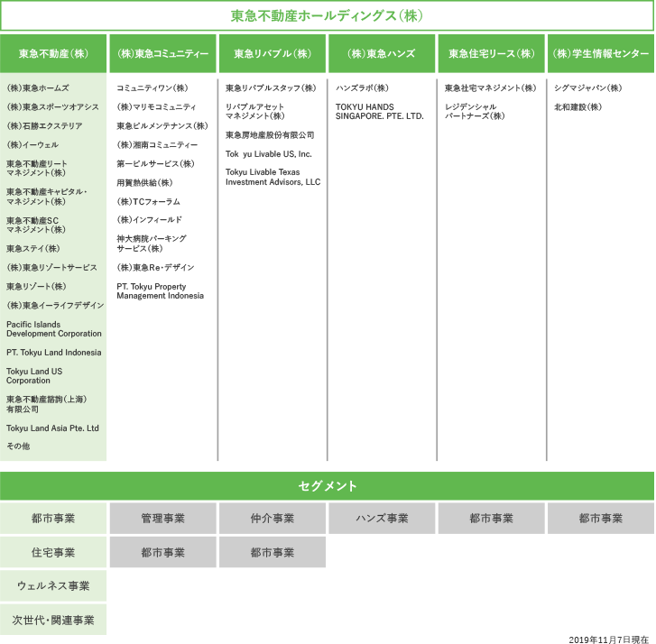The width and height of the screenshot is (656, 644).
Task: Click light-green 都市事業 box above 住宅事業
Action: point(53,519)
